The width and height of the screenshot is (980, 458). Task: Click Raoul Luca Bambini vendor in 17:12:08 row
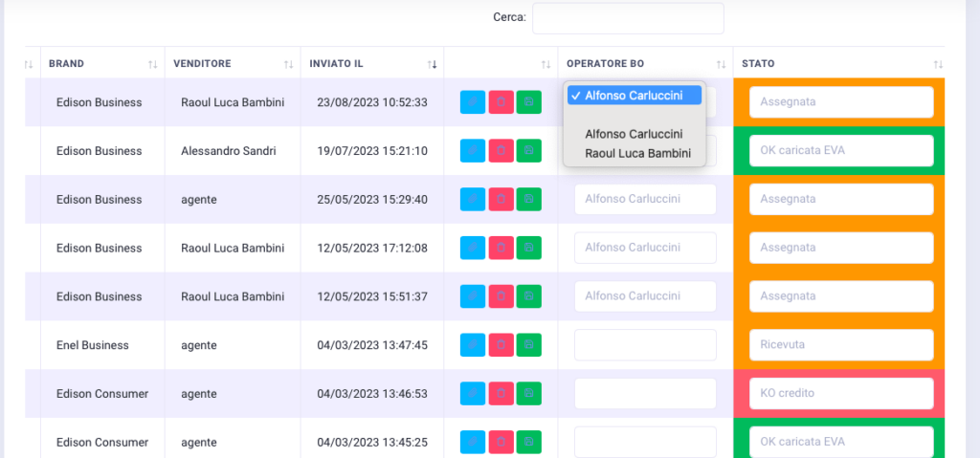click(x=233, y=248)
